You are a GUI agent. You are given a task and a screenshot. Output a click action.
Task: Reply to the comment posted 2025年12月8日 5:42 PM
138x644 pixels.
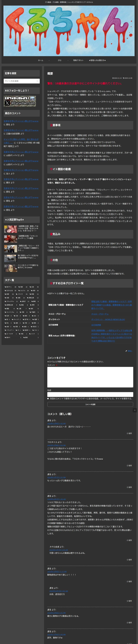coord(129,433)
